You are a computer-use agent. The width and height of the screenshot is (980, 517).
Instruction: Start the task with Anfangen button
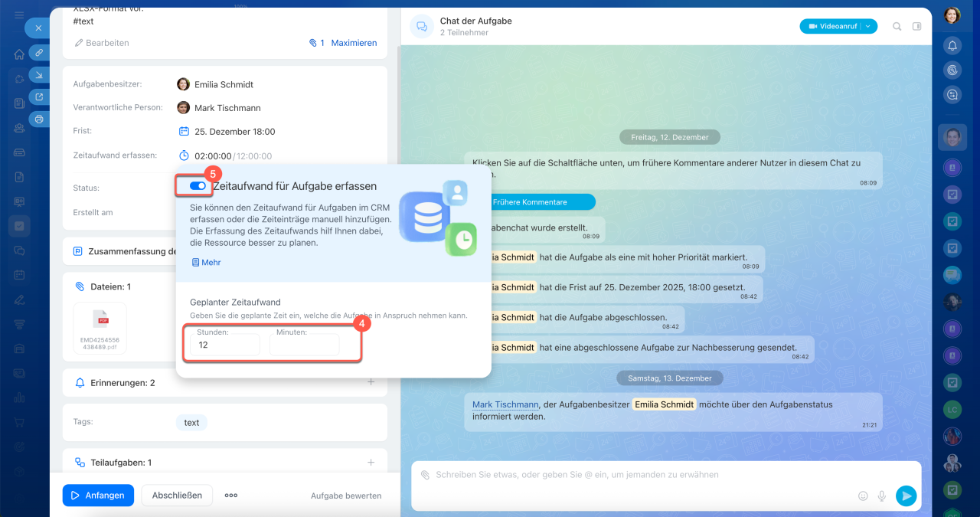(x=98, y=496)
